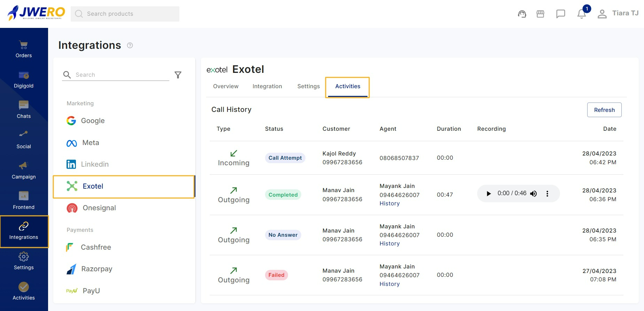This screenshot has width=644, height=311.
Task: Open Activities in the left sidebar
Action: [24, 292]
